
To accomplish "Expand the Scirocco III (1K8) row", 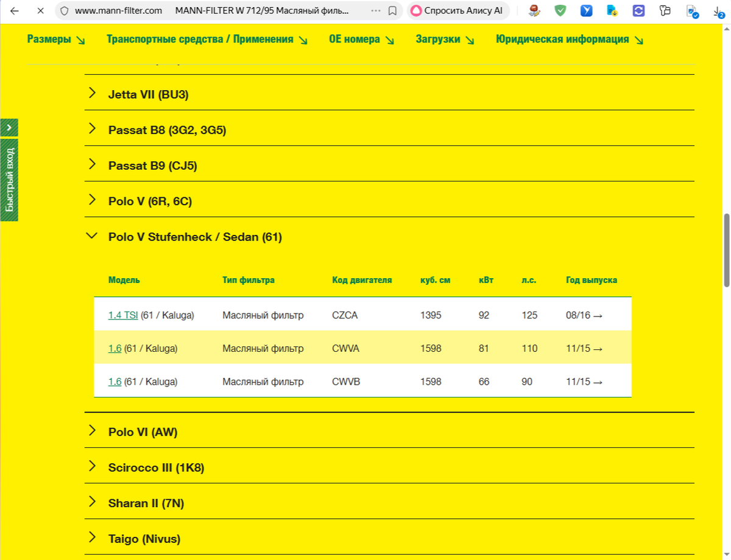I will point(389,467).
